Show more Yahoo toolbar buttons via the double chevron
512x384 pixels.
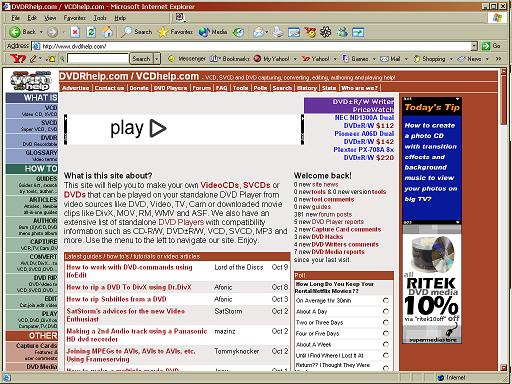point(498,59)
